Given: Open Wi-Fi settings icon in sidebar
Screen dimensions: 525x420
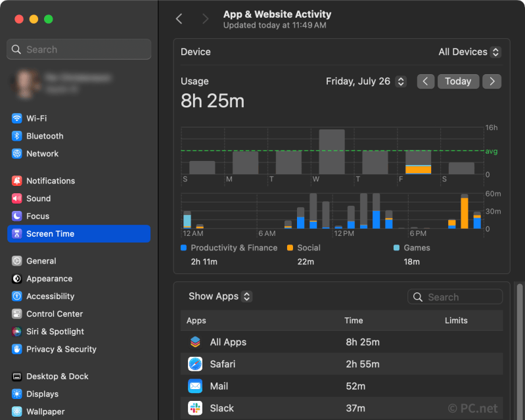Looking at the screenshot, I should [16, 118].
